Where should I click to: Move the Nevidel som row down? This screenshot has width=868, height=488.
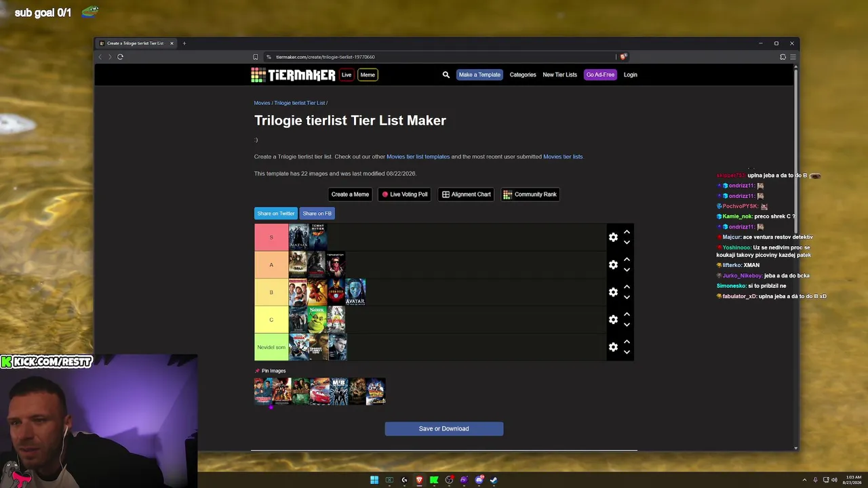627,352
